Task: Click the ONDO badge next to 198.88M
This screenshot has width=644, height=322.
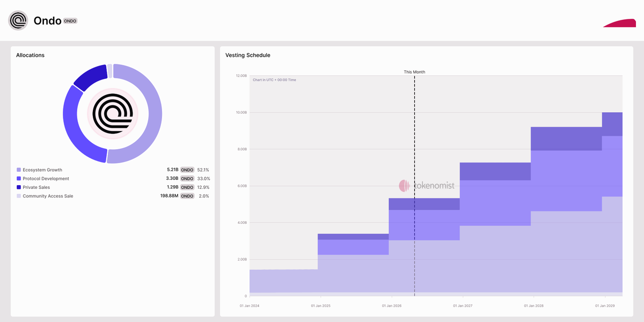Action: (187, 196)
